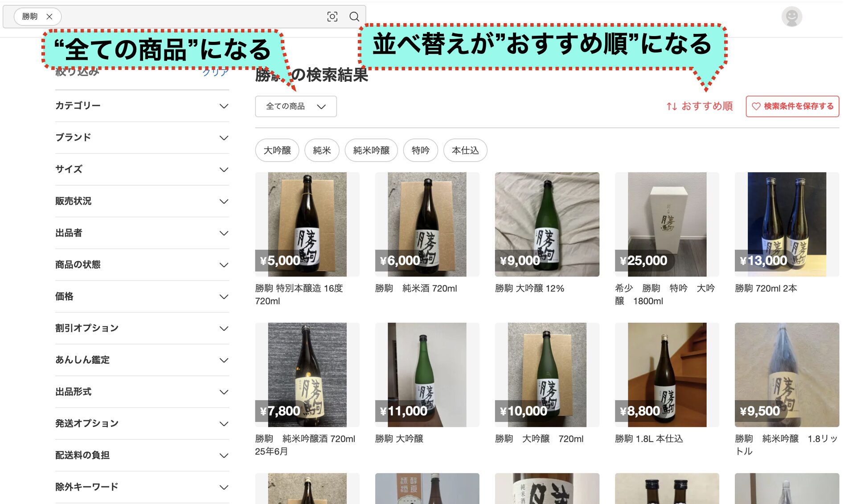Open the ¥5,000 勝駒 特別本醸造 listing image
Screen dimensions: 844x504
click(x=307, y=224)
